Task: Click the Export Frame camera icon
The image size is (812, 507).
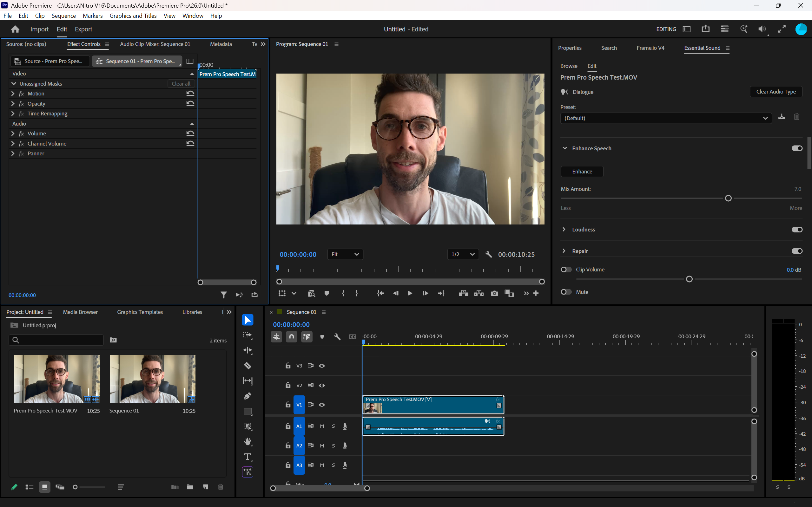Action: (x=494, y=293)
